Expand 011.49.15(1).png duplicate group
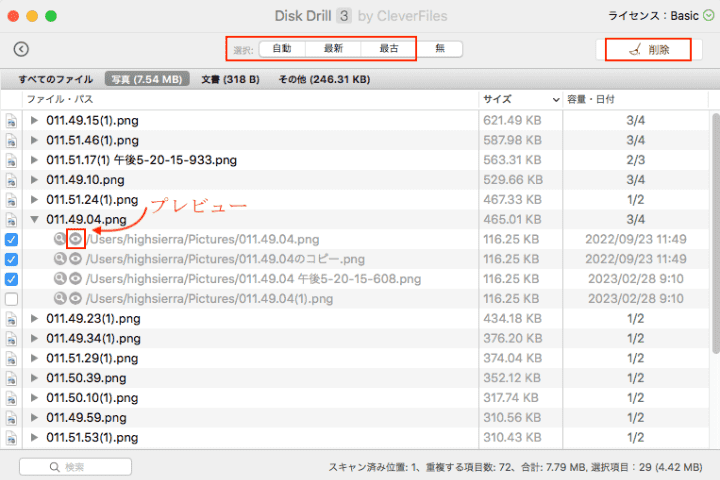This screenshot has height=480, width=720. (x=34, y=120)
